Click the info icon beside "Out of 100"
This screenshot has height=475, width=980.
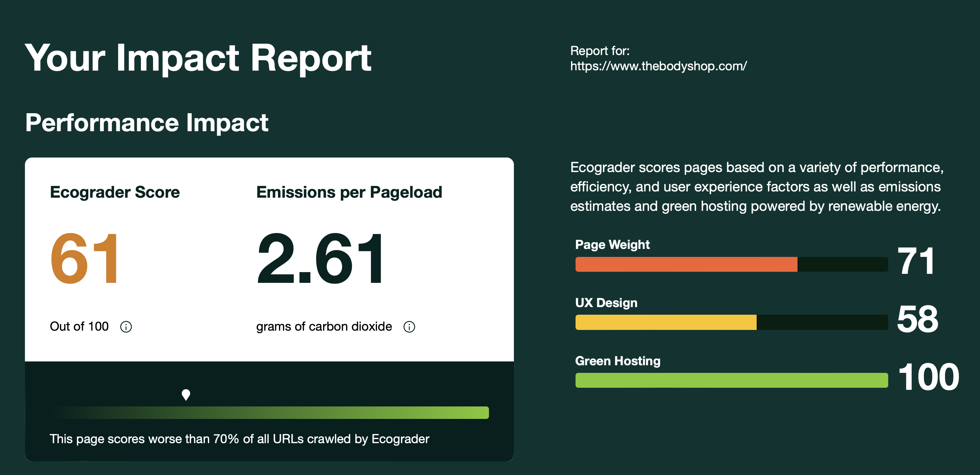[126, 327]
